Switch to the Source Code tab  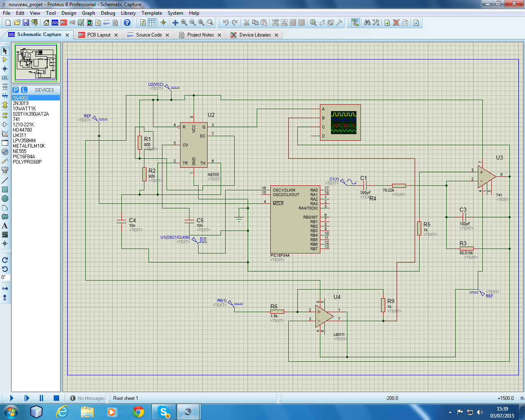tap(149, 35)
